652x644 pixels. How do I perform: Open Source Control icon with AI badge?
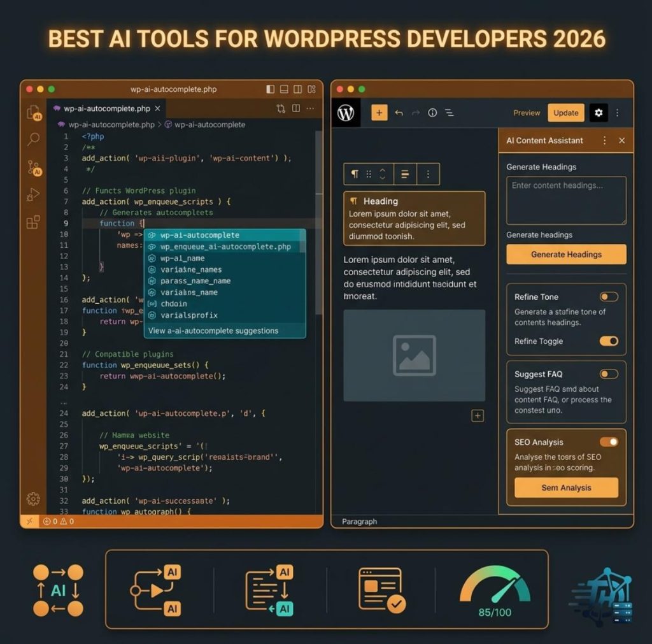tap(34, 168)
